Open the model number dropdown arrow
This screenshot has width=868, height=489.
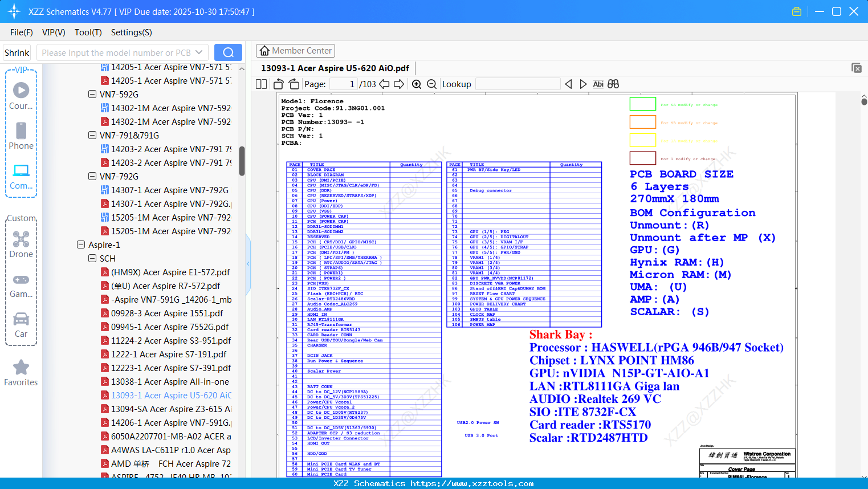[199, 52]
